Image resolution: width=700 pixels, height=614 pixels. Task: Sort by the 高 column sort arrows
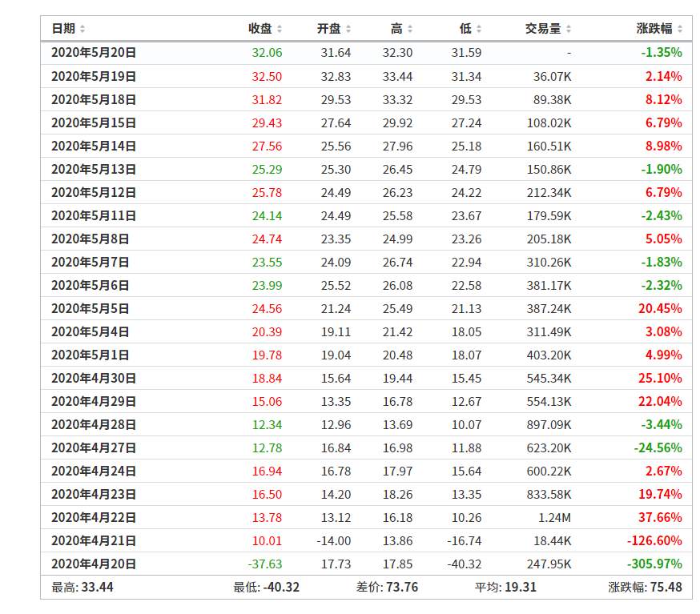(410, 29)
